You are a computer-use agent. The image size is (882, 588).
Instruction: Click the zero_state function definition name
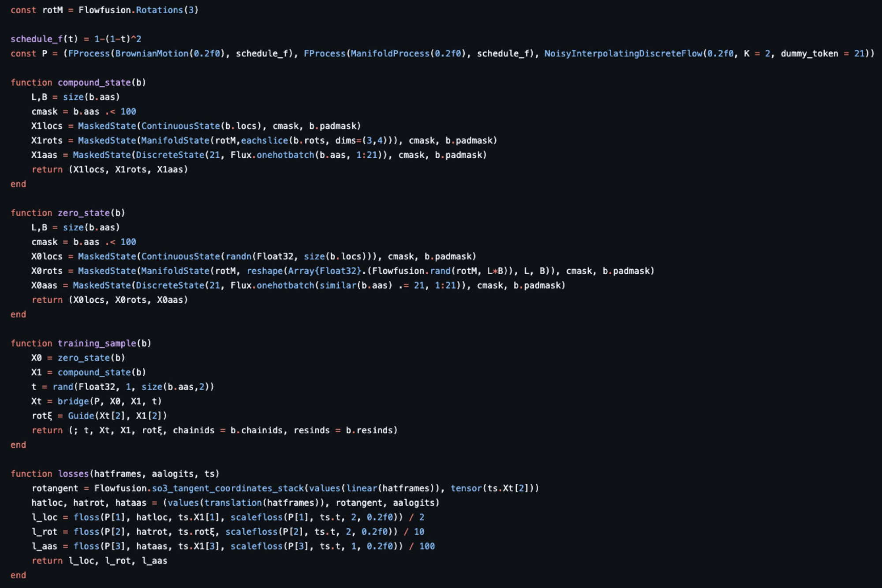click(84, 213)
